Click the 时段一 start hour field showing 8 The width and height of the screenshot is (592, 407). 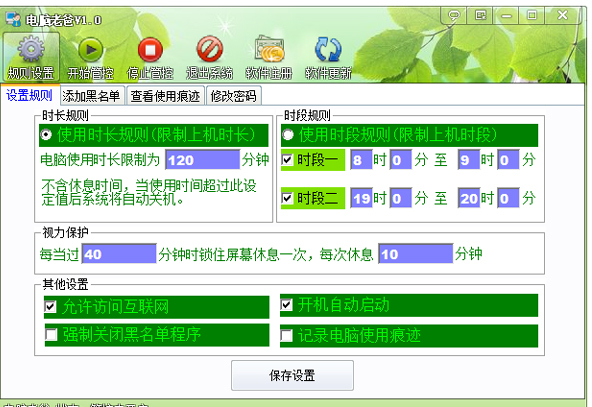tap(361, 160)
